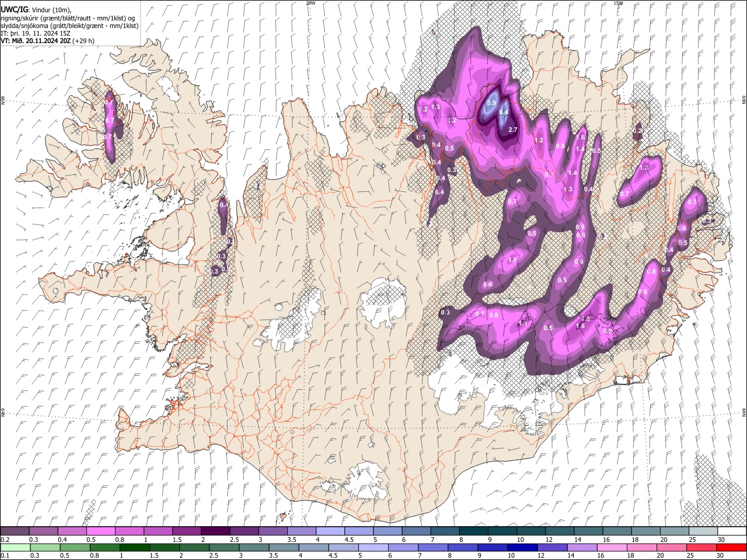Click the 15W longitude label
747x560 pixels.
coord(618,3)
